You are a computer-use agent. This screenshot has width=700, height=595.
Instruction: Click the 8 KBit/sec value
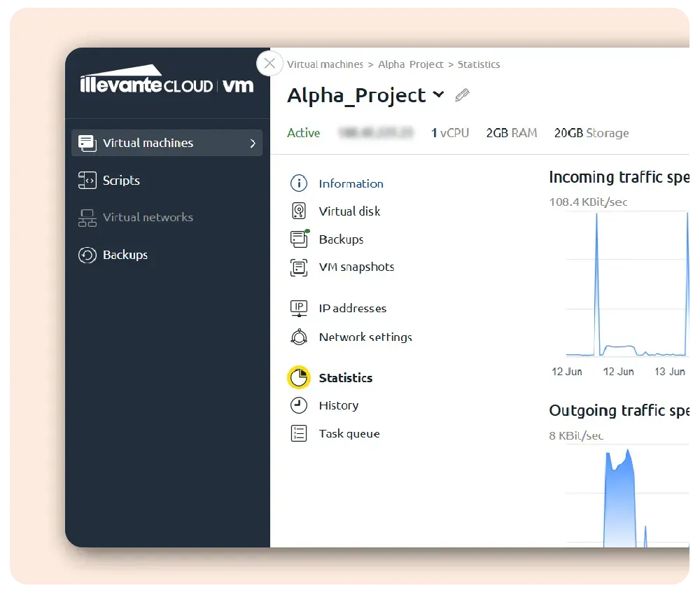(576, 435)
